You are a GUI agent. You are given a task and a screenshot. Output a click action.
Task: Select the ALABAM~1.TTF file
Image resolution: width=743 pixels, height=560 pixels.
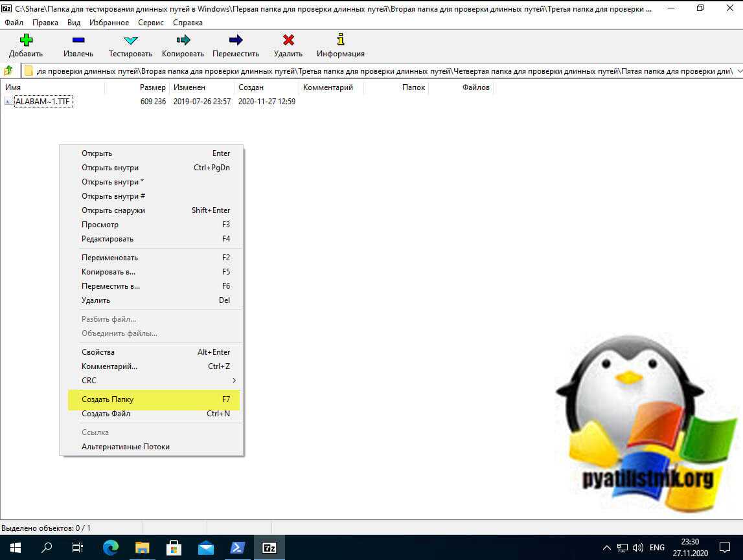(43, 102)
